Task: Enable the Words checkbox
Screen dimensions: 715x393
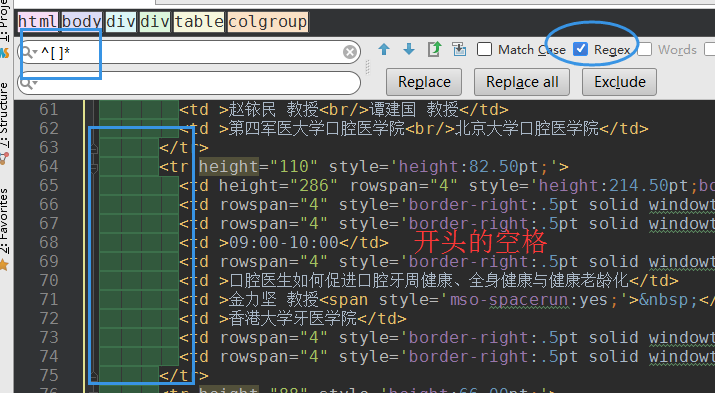Action: coord(644,49)
